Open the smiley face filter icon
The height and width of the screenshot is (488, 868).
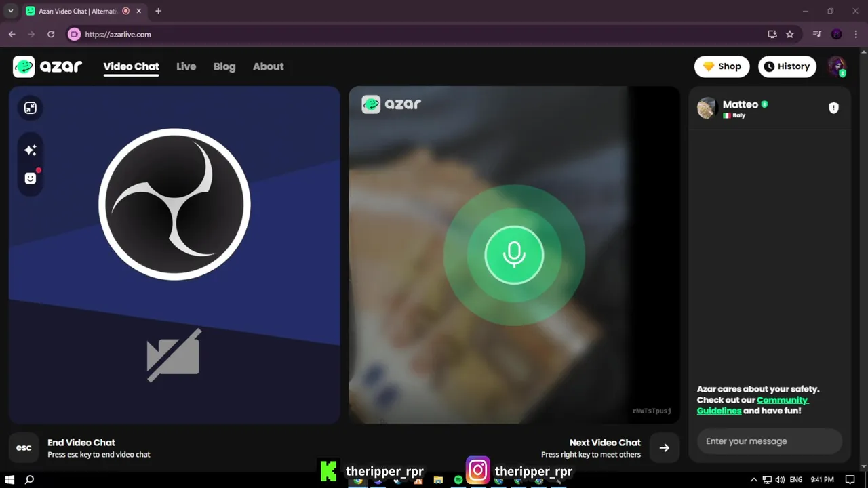pyautogui.click(x=31, y=178)
